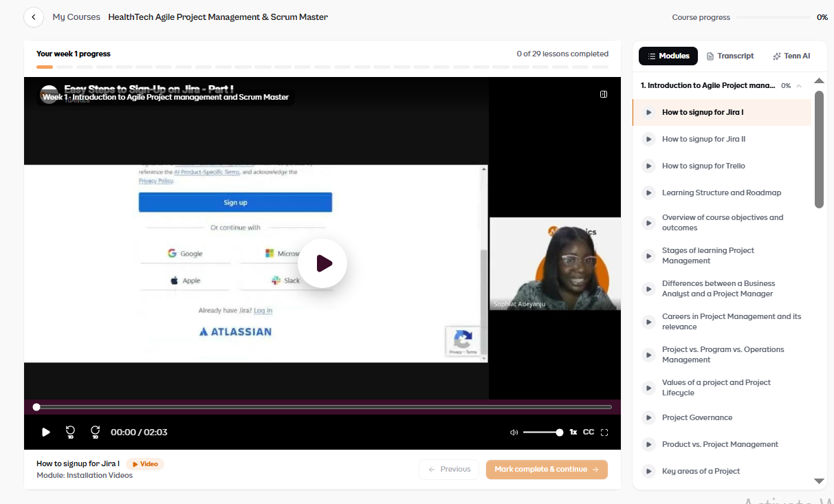Image resolution: width=834 pixels, height=504 pixels.
Task: Click the YouTube video title link
Action: pyautogui.click(x=149, y=89)
